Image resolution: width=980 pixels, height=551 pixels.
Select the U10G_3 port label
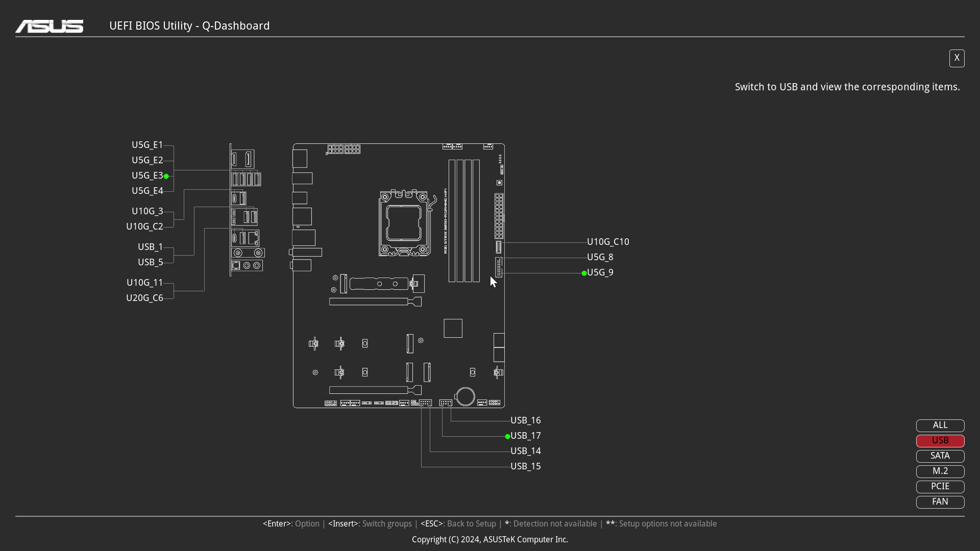click(x=148, y=211)
